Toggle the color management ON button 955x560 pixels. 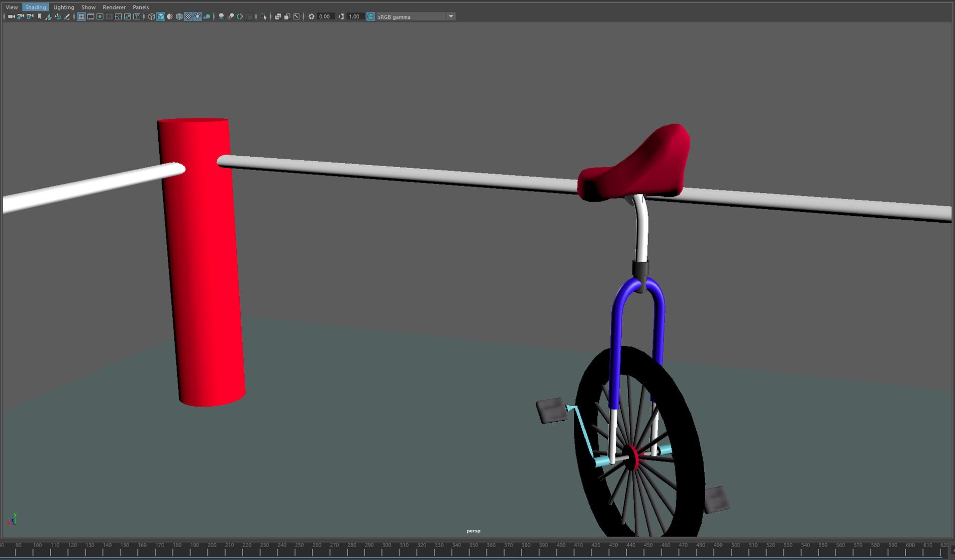click(x=371, y=16)
